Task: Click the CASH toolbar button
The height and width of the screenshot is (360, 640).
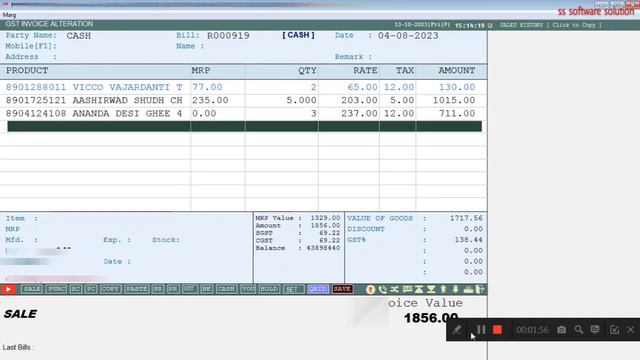Action: pos(226,289)
